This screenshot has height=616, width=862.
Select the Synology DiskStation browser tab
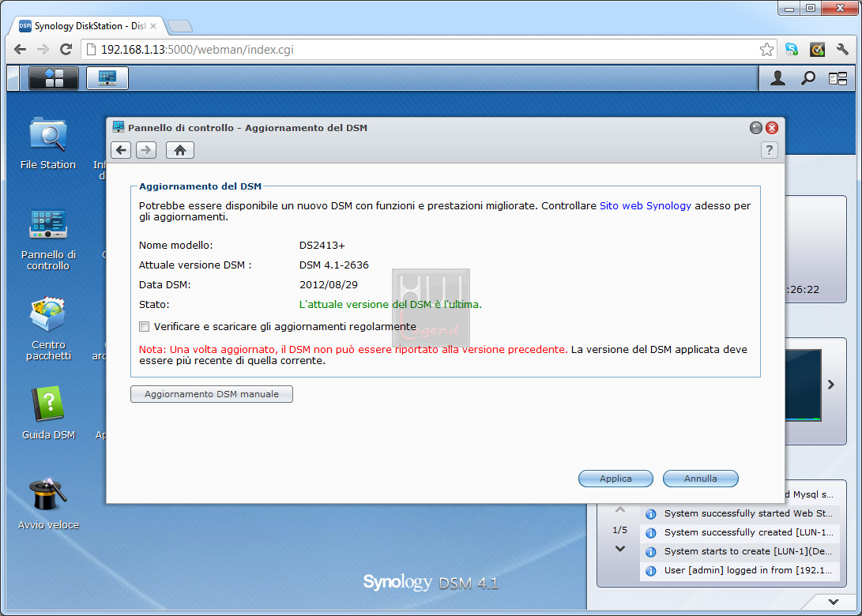tap(88, 26)
